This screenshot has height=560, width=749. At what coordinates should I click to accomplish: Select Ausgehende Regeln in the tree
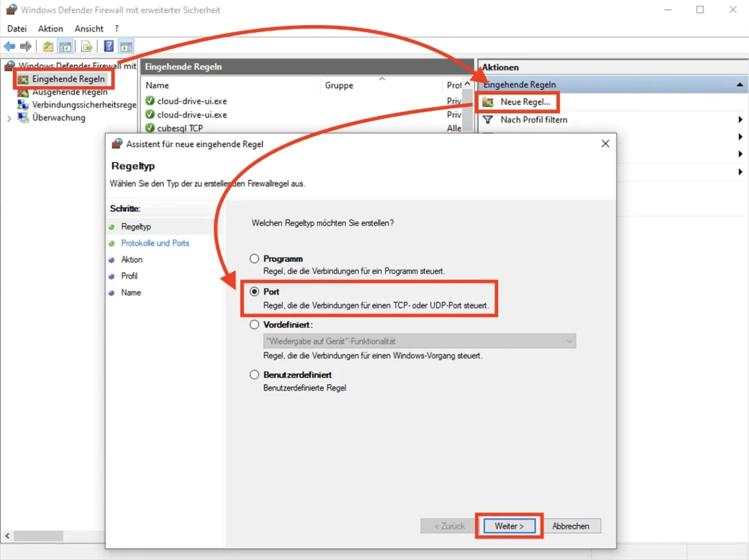(x=70, y=92)
